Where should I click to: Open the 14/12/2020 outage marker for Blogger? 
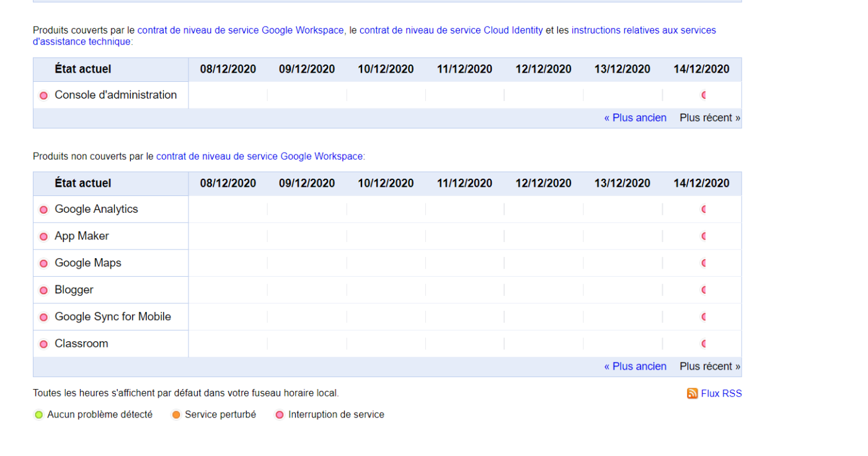[x=704, y=290]
